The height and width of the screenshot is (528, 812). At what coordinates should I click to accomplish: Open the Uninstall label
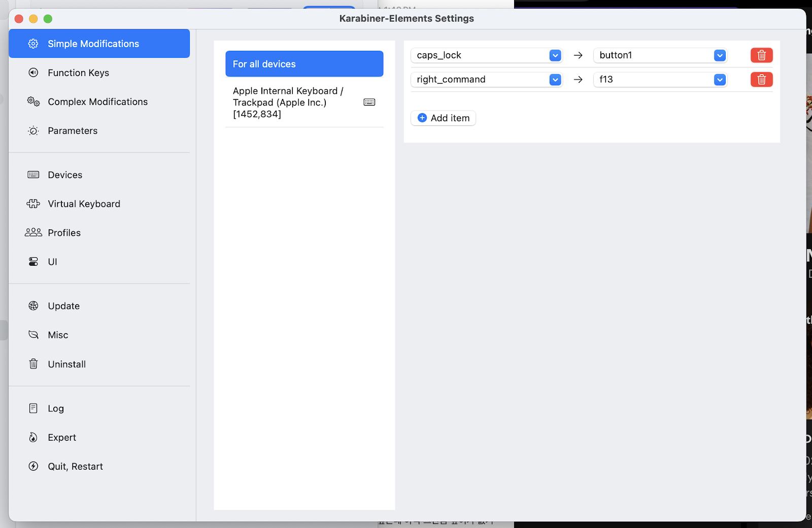pyautogui.click(x=66, y=364)
